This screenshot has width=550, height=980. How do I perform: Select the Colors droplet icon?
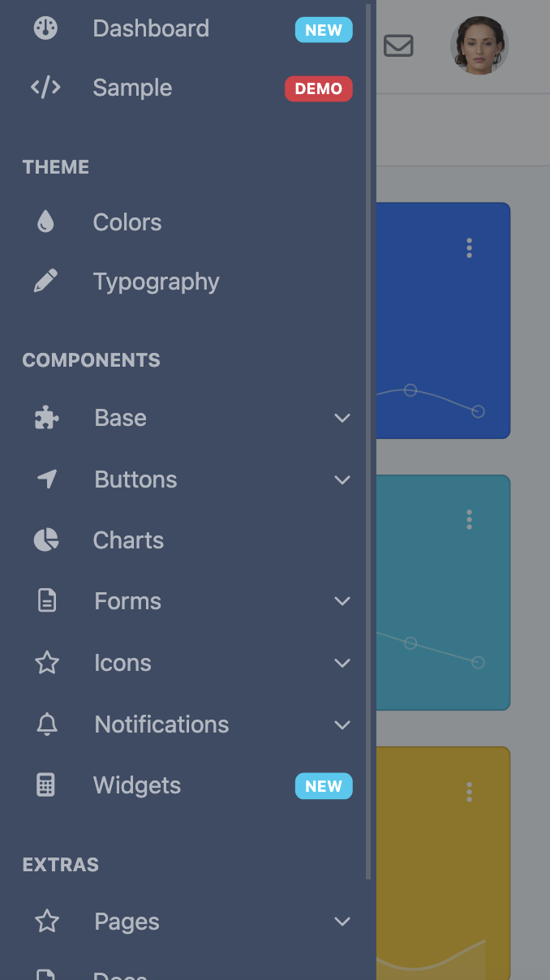coord(46,221)
